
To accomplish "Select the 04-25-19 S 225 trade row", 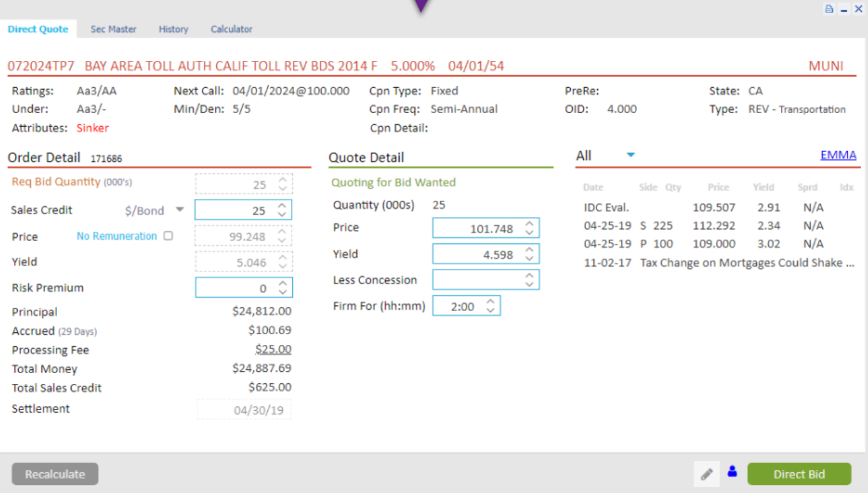I will [719, 225].
